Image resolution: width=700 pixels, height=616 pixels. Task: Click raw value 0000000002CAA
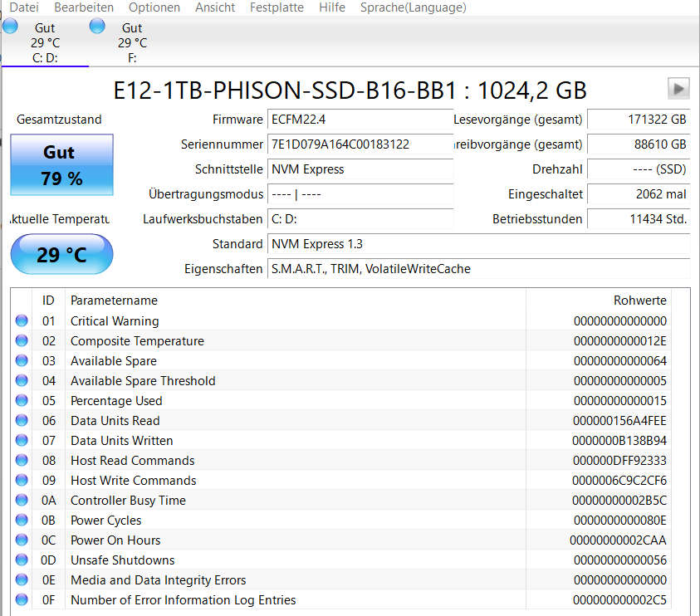(x=618, y=540)
